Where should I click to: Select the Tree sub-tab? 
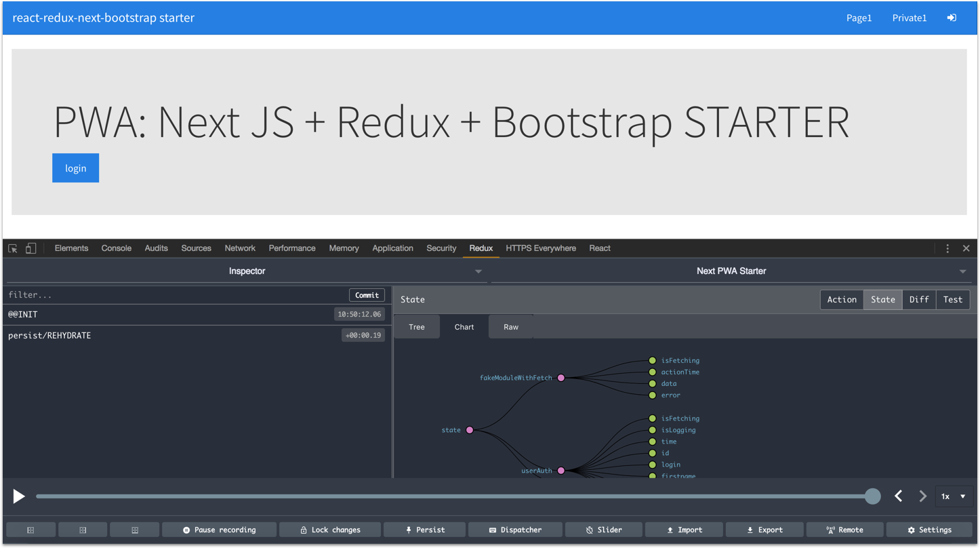[x=417, y=327]
